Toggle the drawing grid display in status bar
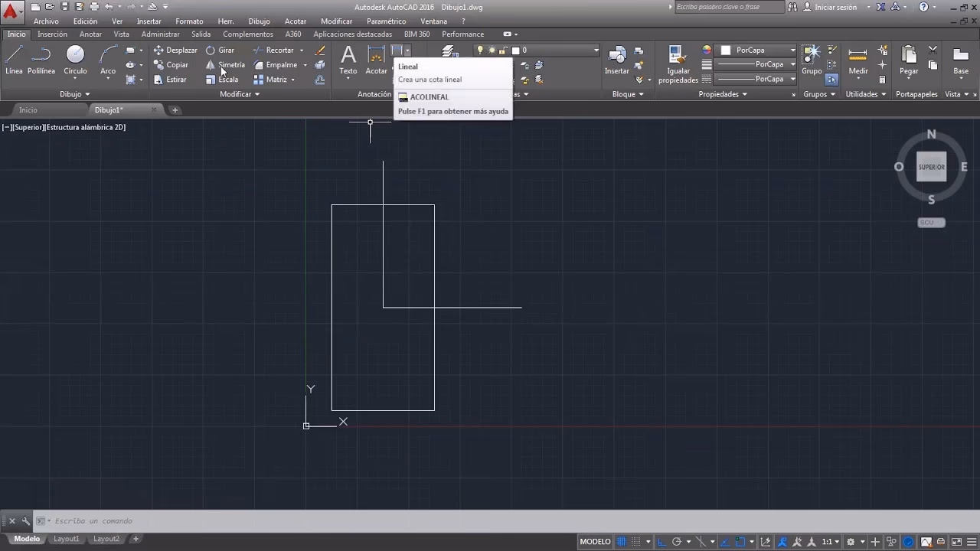980x551 pixels. (x=622, y=542)
